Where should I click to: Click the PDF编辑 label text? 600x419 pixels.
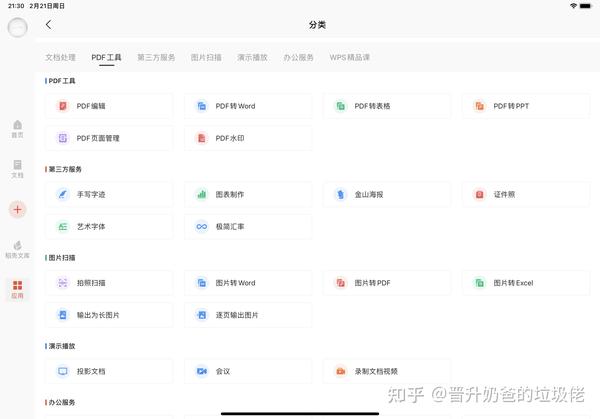point(91,106)
